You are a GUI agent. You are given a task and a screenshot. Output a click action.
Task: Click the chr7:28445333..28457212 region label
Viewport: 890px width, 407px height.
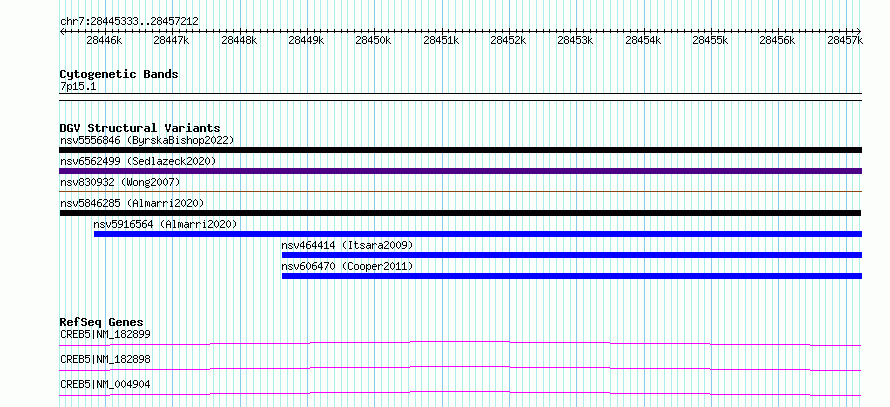pyautogui.click(x=129, y=21)
